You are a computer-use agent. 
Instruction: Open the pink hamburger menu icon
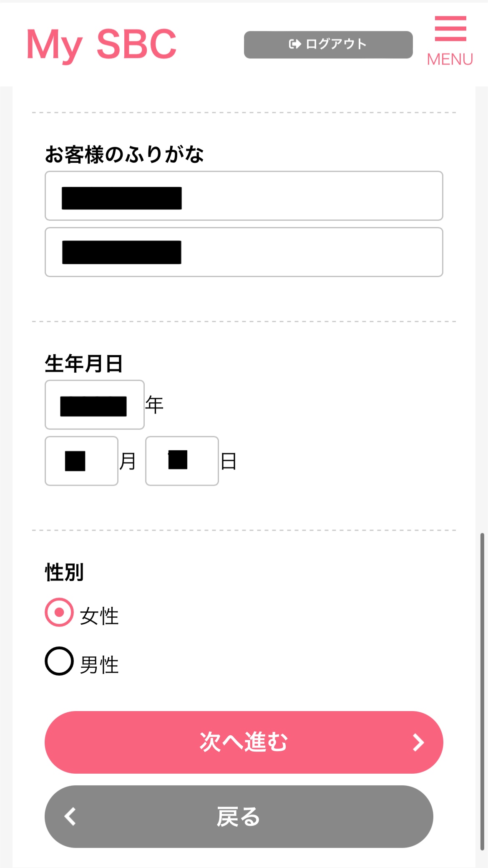pos(450,28)
